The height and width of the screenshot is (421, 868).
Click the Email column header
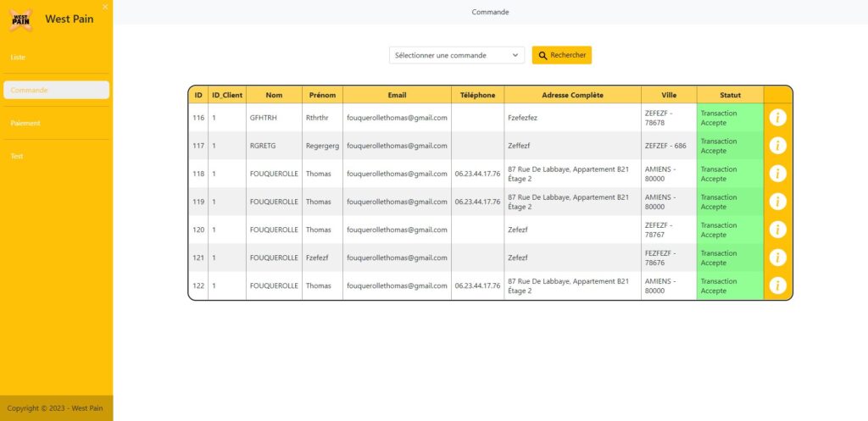pyautogui.click(x=397, y=95)
